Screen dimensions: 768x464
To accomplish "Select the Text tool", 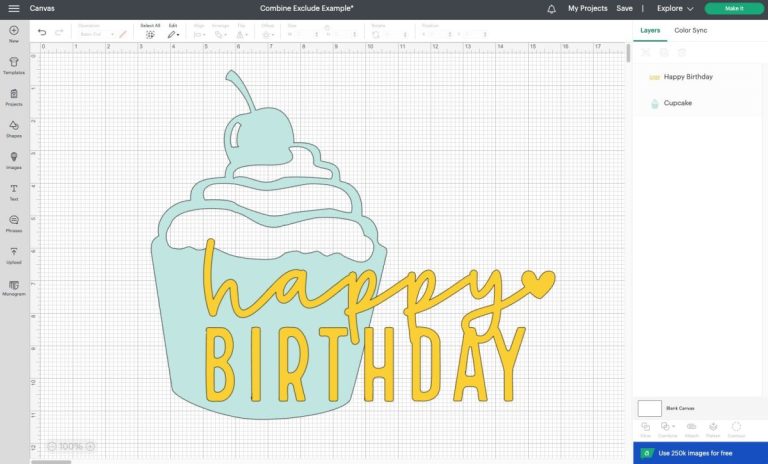I will click(x=14, y=191).
